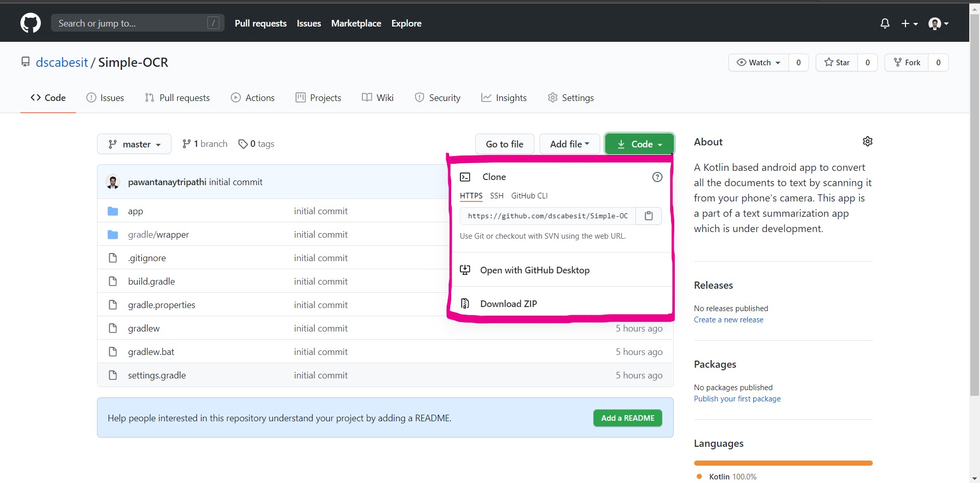Click the Create a new release link
The height and width of the screenshot is (483, 980).
pyautogui.click(x=729, y=320)
